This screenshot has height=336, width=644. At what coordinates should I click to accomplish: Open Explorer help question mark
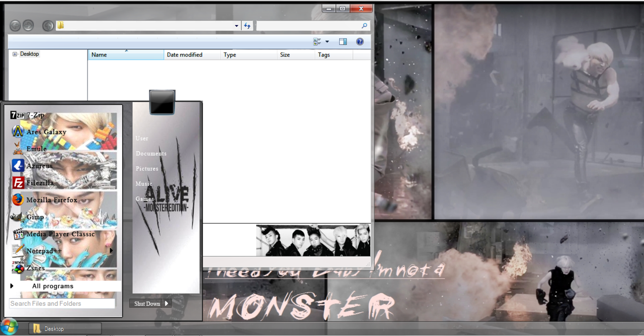pyautogui.click(x=360, y=42)
